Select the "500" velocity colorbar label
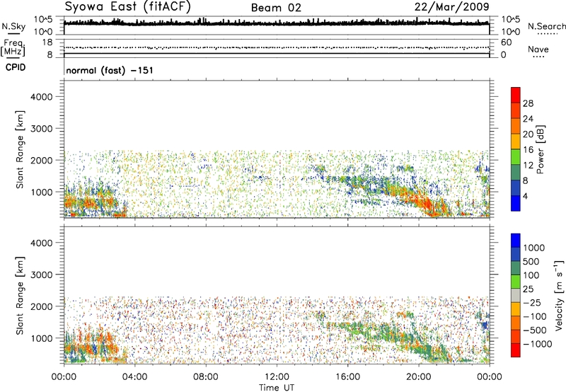 [531, 262]
